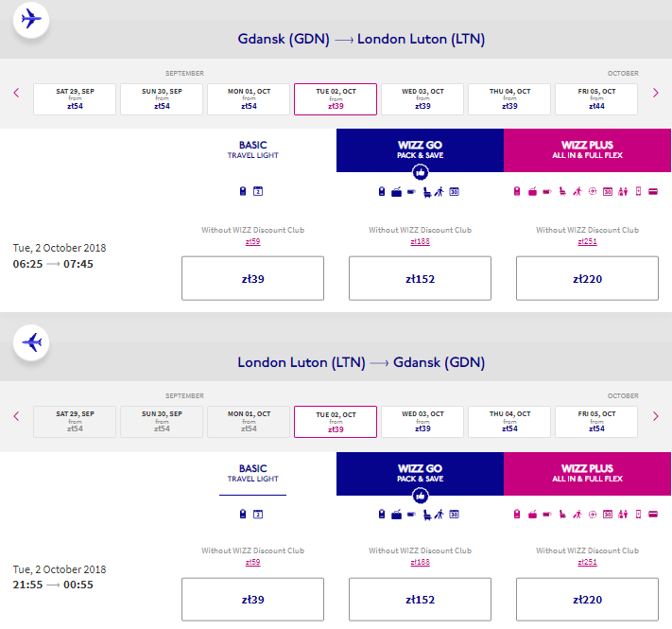This screenshot has width=672, height=629.
Task: Click outbound Basic small cabin bag icon
Action: click(243, 191)
